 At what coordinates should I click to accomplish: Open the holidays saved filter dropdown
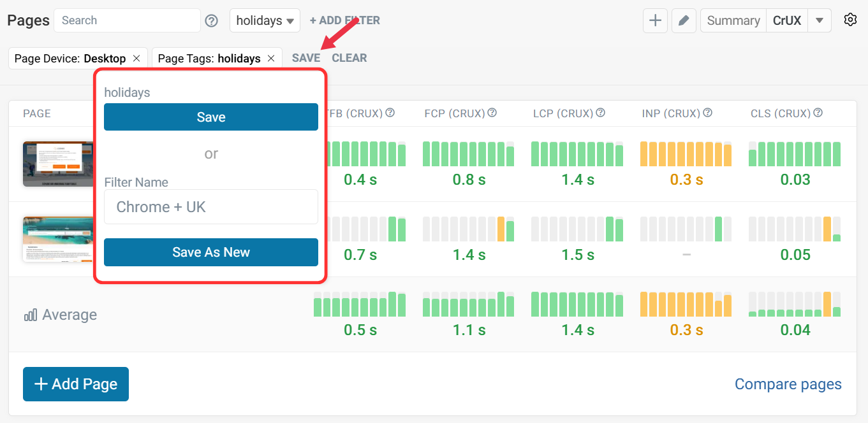point(265,20)
